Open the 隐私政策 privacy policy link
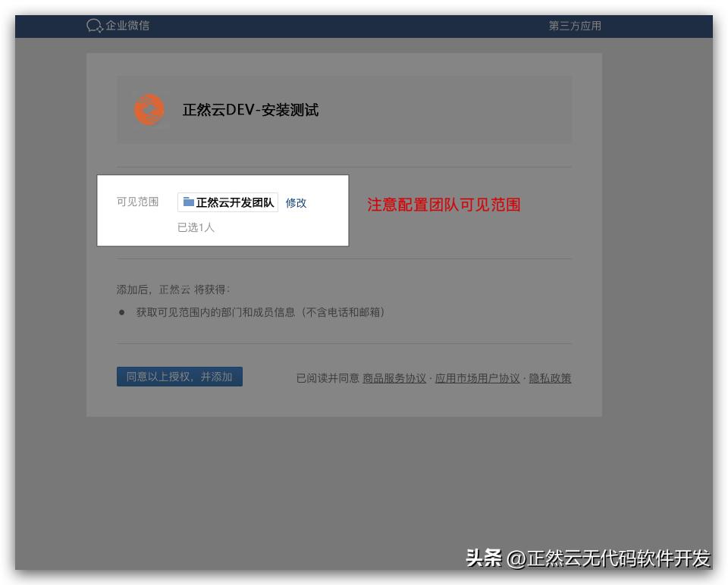 point(551,377)
